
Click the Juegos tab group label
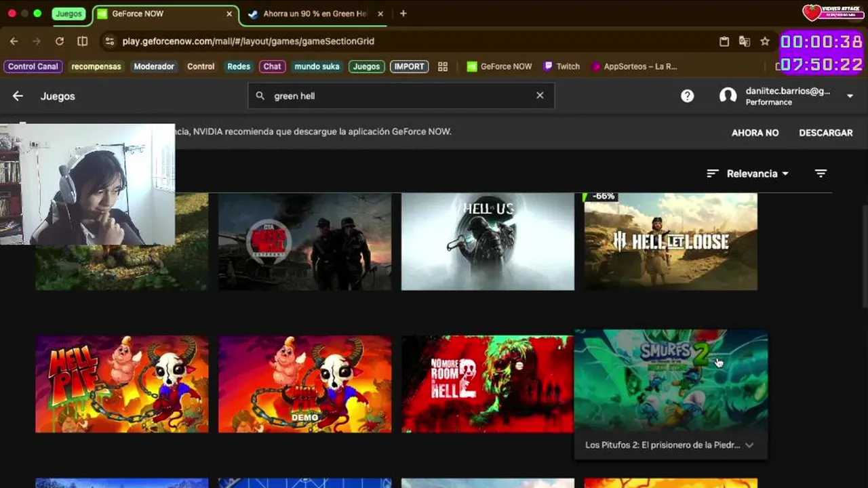coord(68,14)
